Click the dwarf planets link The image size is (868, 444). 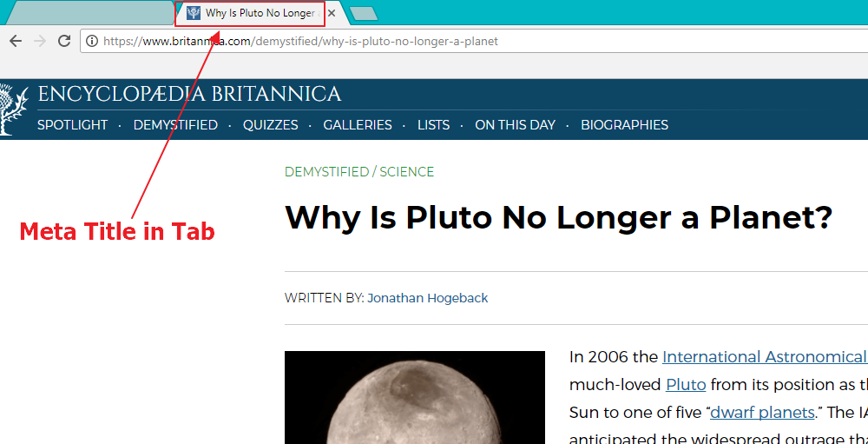[x=762, y=413]
